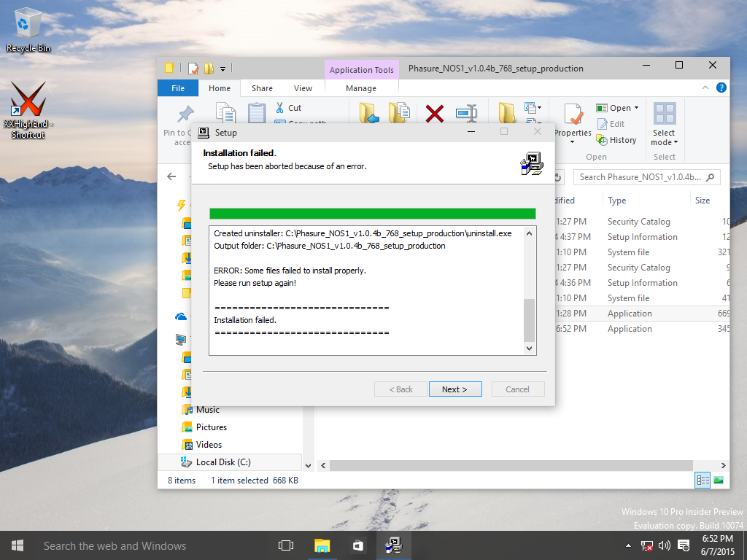Expand the Open dropdown arrow in ribbon
Screen dimensions: 747x560
[636, 108]
